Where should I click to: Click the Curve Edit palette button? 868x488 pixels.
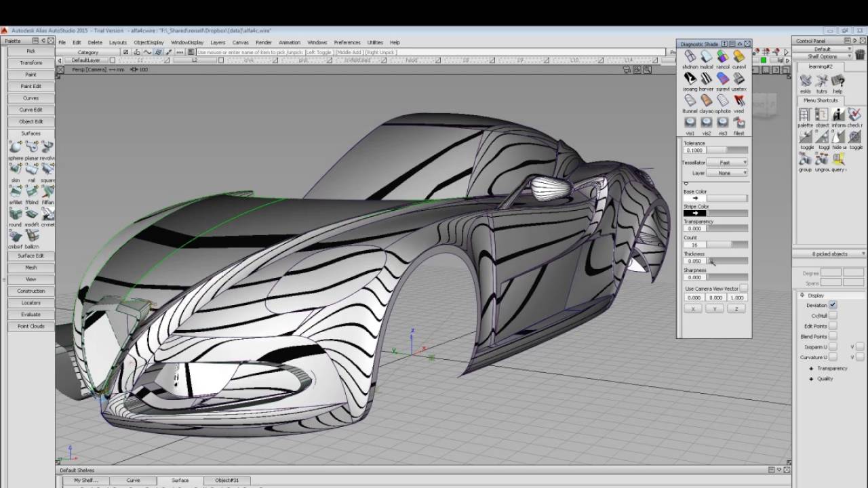(x=31, y=110)
